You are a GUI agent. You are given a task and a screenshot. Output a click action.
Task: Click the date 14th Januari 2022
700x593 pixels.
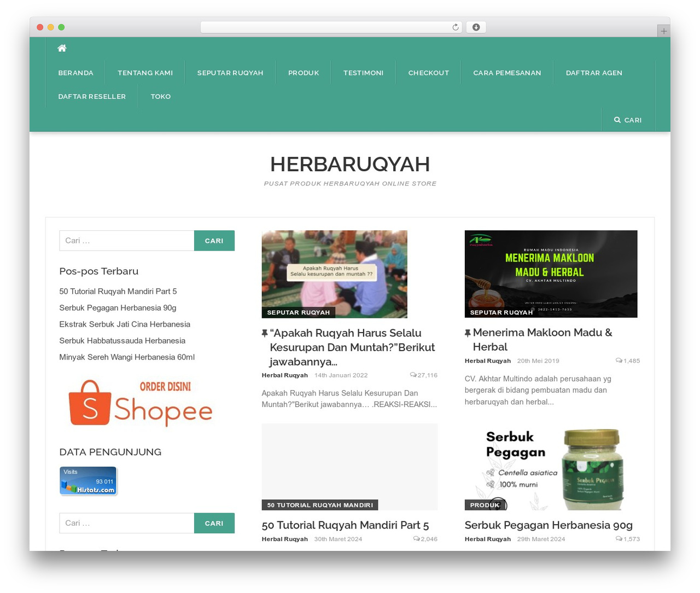tap(341, 375)
